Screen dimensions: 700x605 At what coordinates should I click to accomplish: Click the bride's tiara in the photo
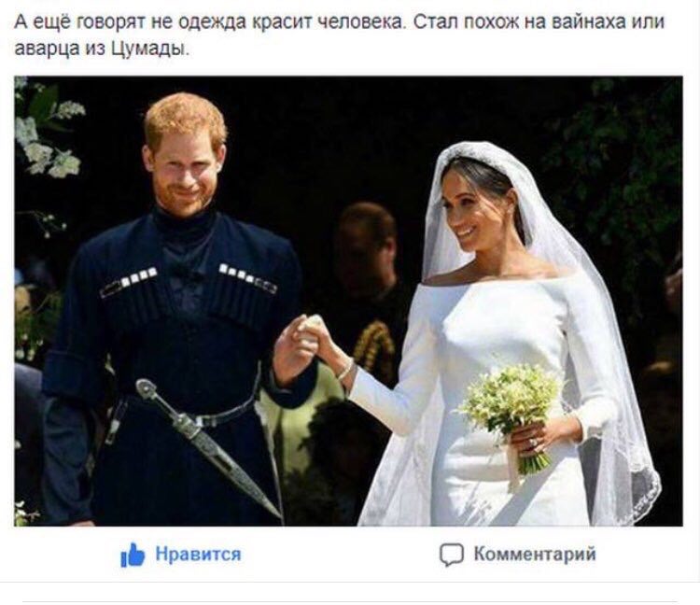tap(475, 155)
